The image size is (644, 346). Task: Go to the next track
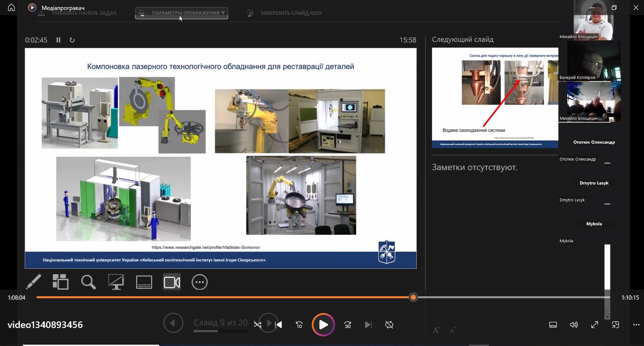(368, 325)
